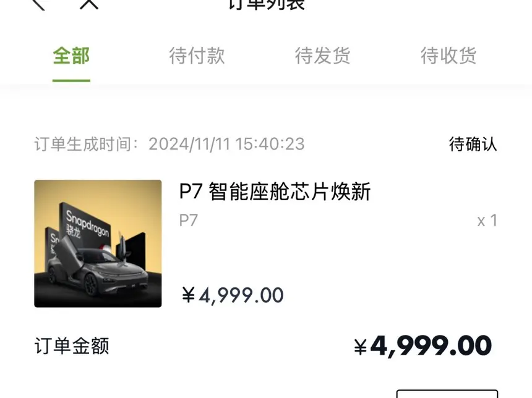
Task: Tap the 订单列表 page title
Action: pyautogui.click(x=267, y=5)
